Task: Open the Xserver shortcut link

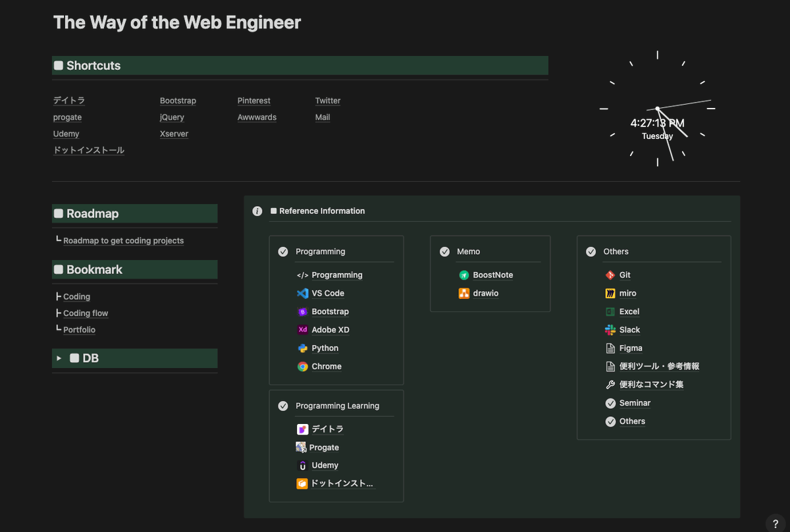Action: click(174, 134)
